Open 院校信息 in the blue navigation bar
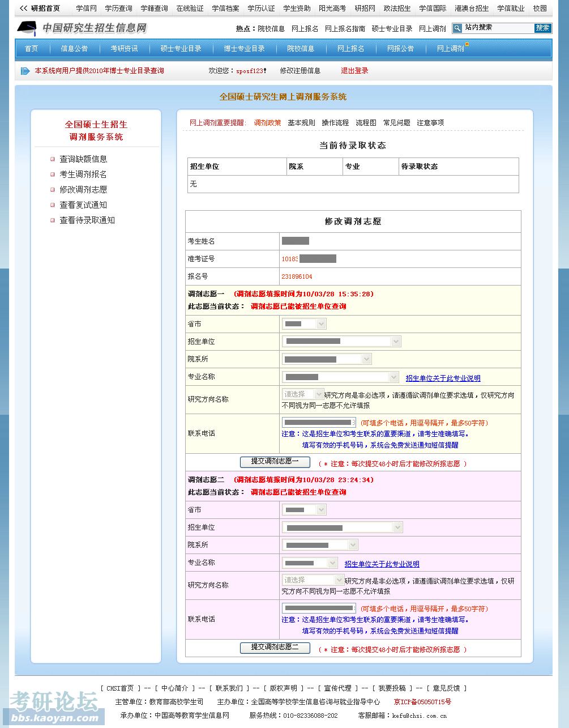The image size is (569, 728). (x=301, y=49)
